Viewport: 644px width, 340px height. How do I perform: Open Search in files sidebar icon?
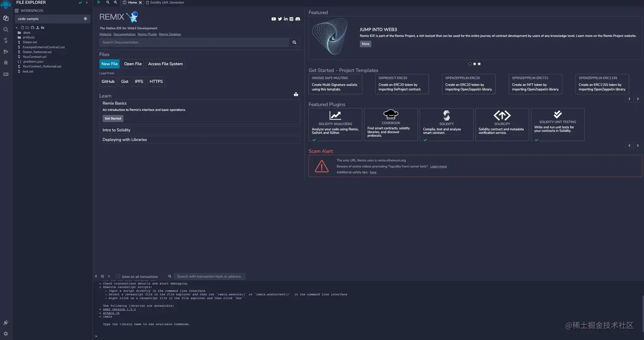pos(6,29)
